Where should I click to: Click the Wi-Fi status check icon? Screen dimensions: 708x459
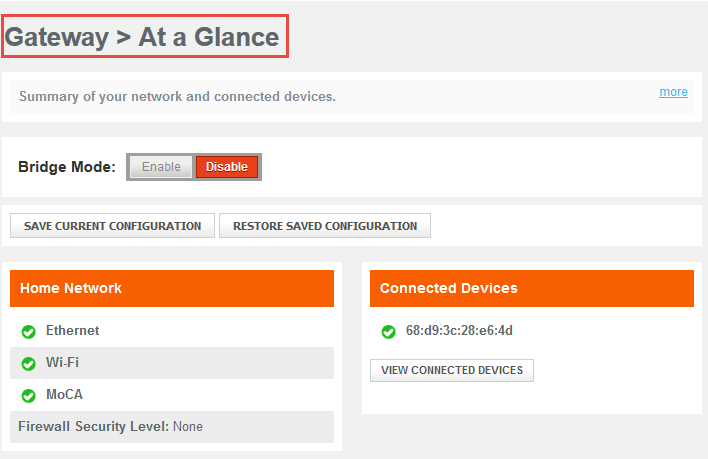click(x=28, y=363)
